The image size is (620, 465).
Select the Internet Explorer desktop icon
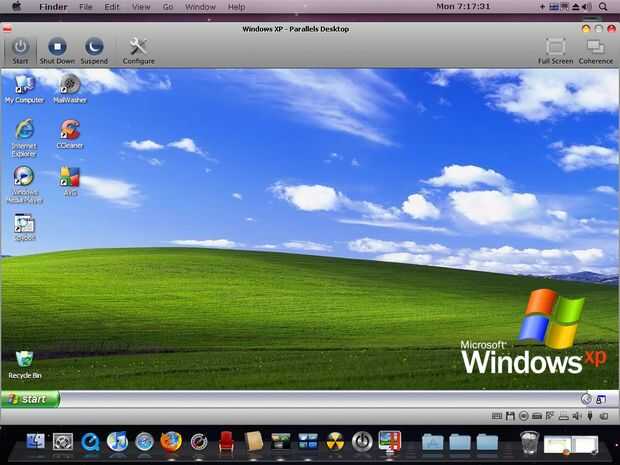[24, 138]
